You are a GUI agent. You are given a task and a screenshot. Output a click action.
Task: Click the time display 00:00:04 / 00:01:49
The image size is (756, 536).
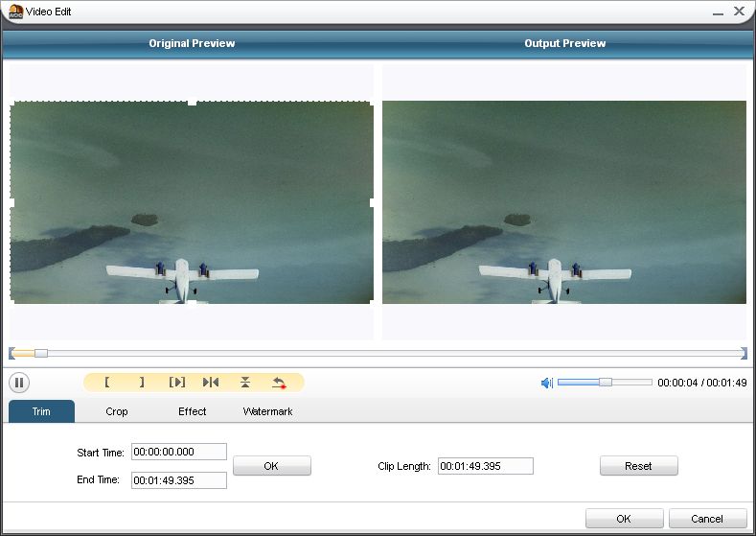pos(702,383)
